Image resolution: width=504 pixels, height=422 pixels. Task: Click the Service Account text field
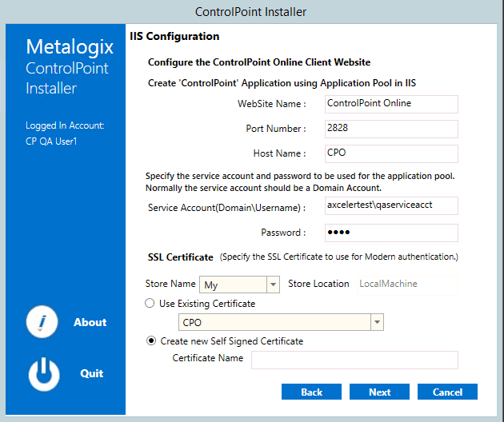tap(390, 205)
